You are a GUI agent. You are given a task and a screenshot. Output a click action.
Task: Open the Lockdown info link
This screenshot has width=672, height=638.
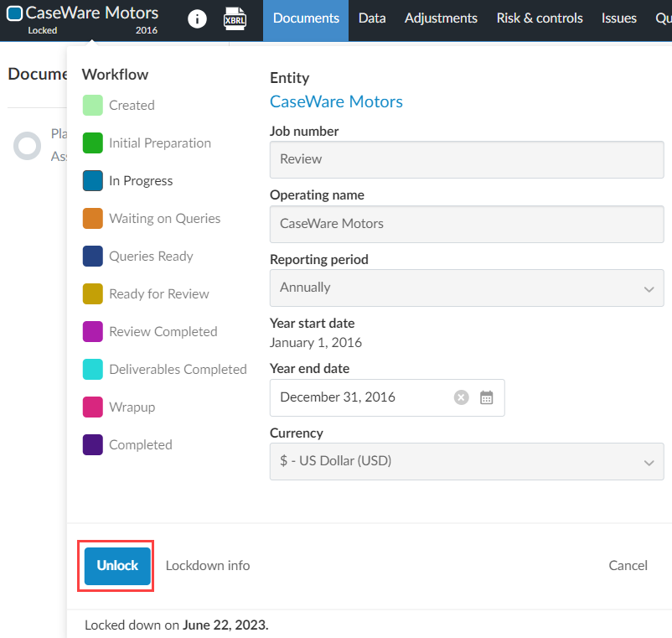point(208,566)
